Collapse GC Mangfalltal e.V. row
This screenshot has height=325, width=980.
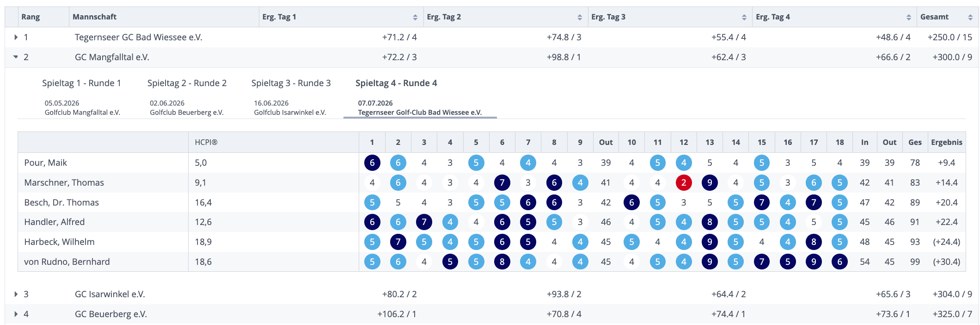tap(16, 57)
